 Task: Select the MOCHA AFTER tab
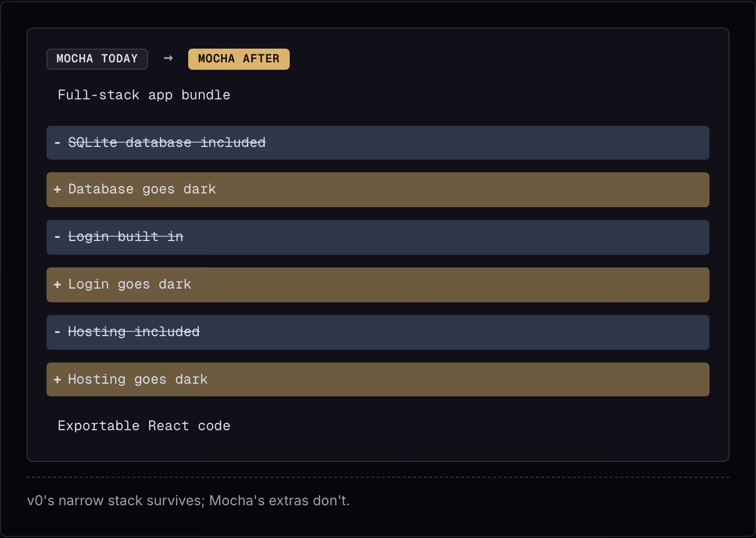click(238, 59)
